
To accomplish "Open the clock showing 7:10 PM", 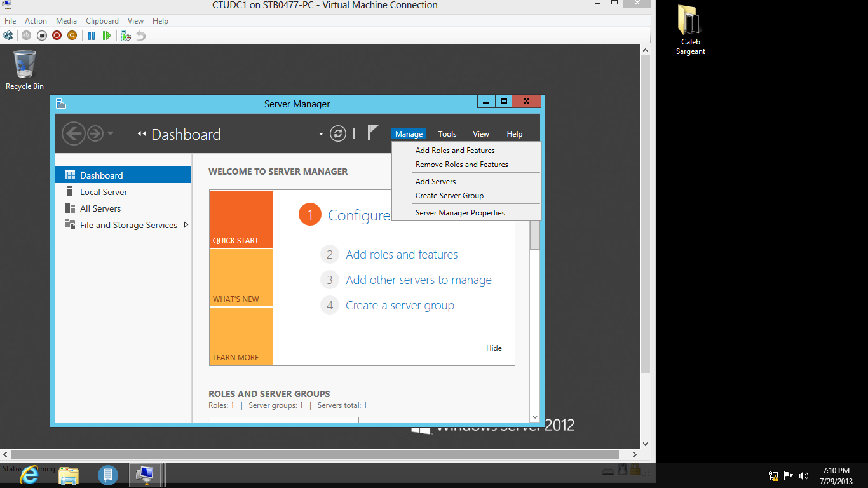I will 836,476.
